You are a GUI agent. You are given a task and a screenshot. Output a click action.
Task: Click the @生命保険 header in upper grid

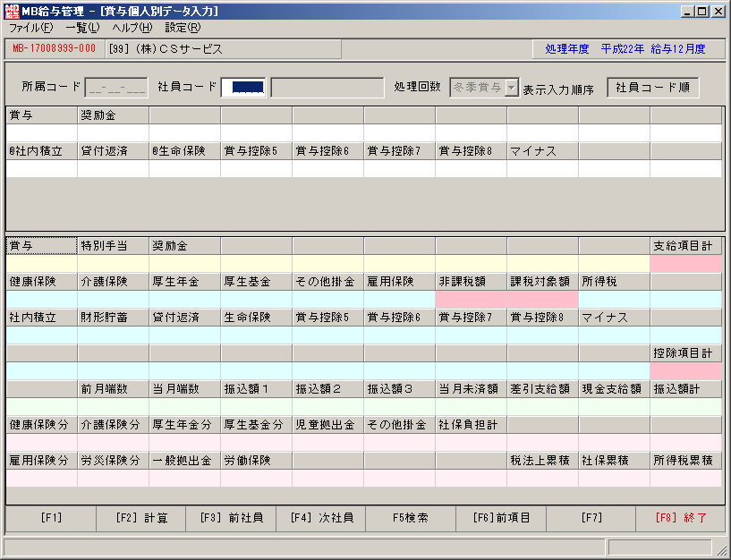point(185,151)
